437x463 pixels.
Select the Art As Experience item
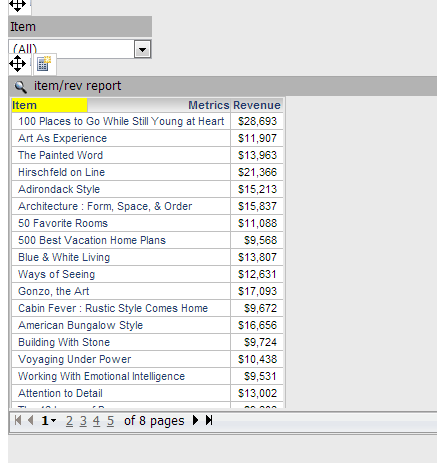point(62,138)
